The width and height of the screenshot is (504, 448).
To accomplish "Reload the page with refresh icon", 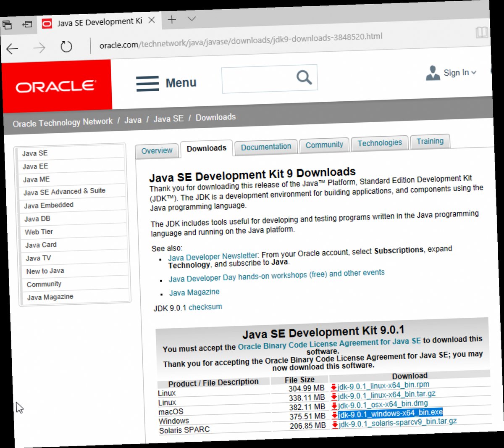I will click(x=66, y=47).
